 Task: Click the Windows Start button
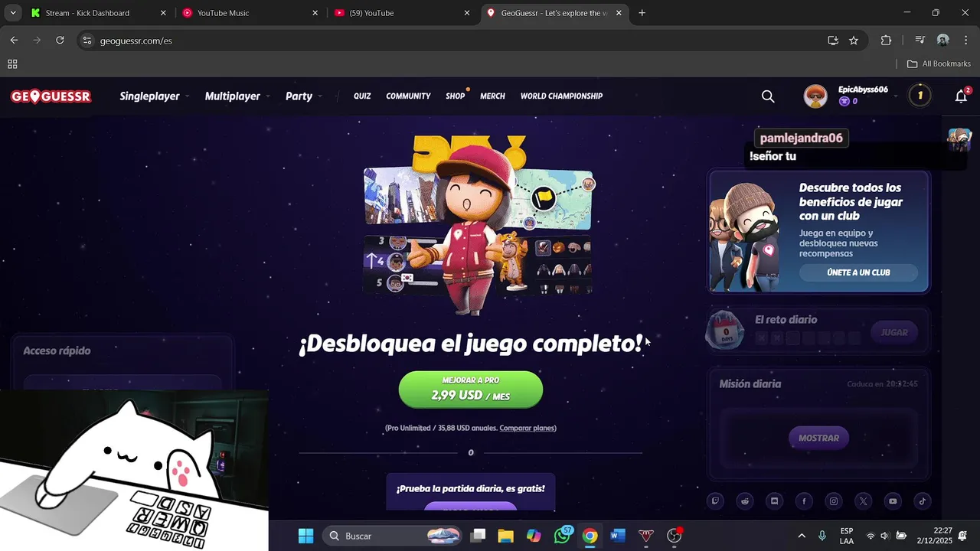pyautogui.click(x=305, y=536)
